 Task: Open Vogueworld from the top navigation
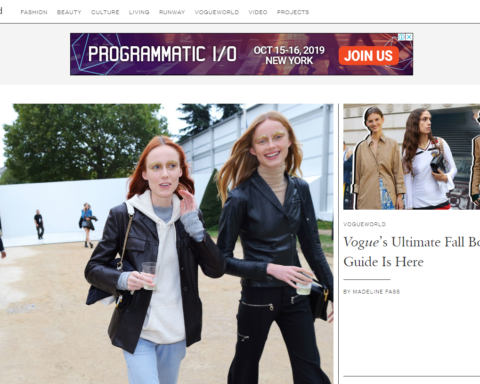(x=217, y=12)
